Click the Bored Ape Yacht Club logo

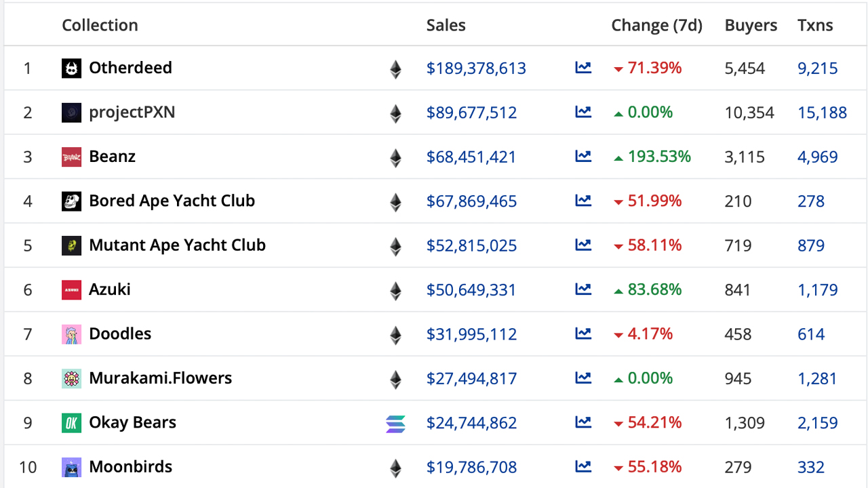coord(72,201)
